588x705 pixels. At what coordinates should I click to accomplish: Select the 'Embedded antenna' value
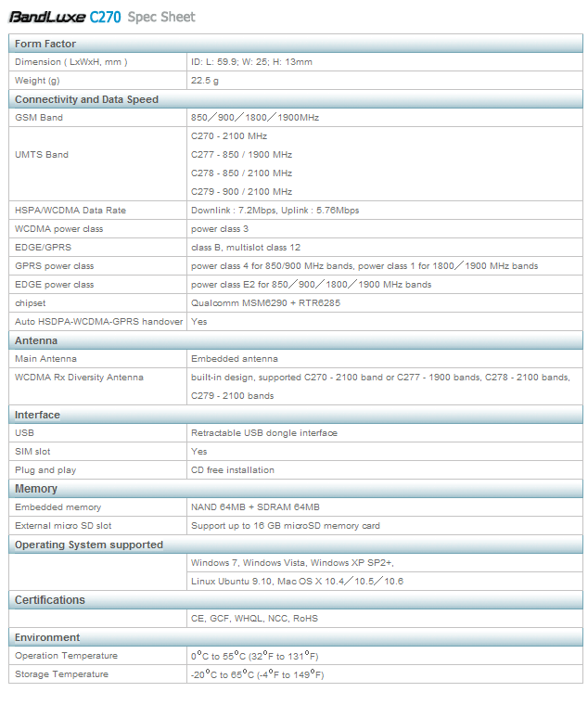tap(235, 359)
